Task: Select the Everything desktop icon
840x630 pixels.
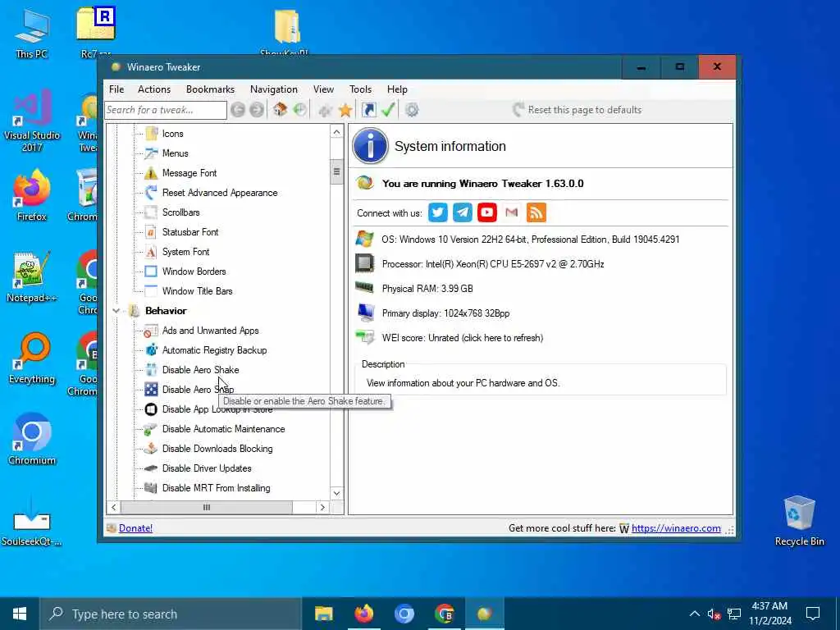Action: point(32,358)
